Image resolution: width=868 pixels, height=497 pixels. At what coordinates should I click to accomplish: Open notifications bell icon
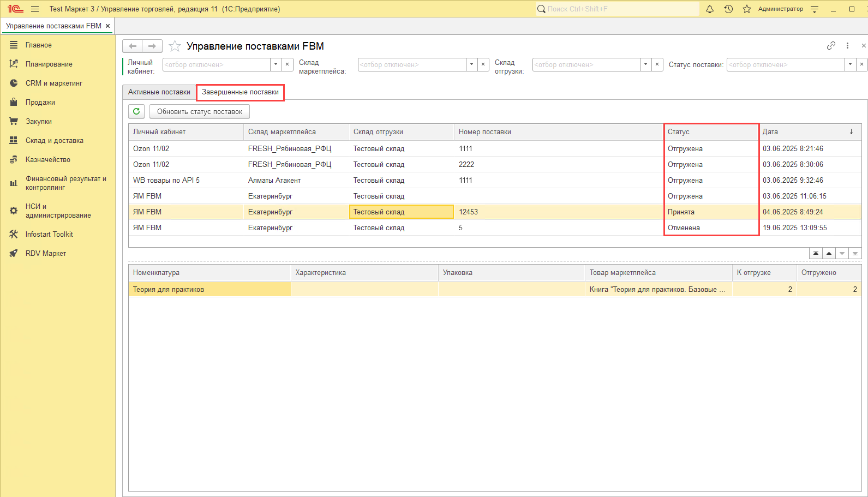710,9
